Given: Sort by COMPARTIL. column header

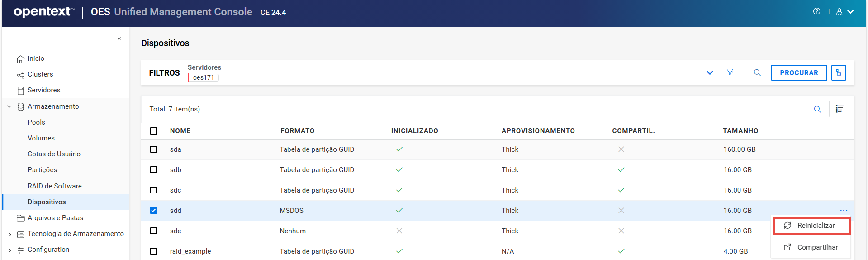Looking at the screenshot, I should tap(633, 131).
